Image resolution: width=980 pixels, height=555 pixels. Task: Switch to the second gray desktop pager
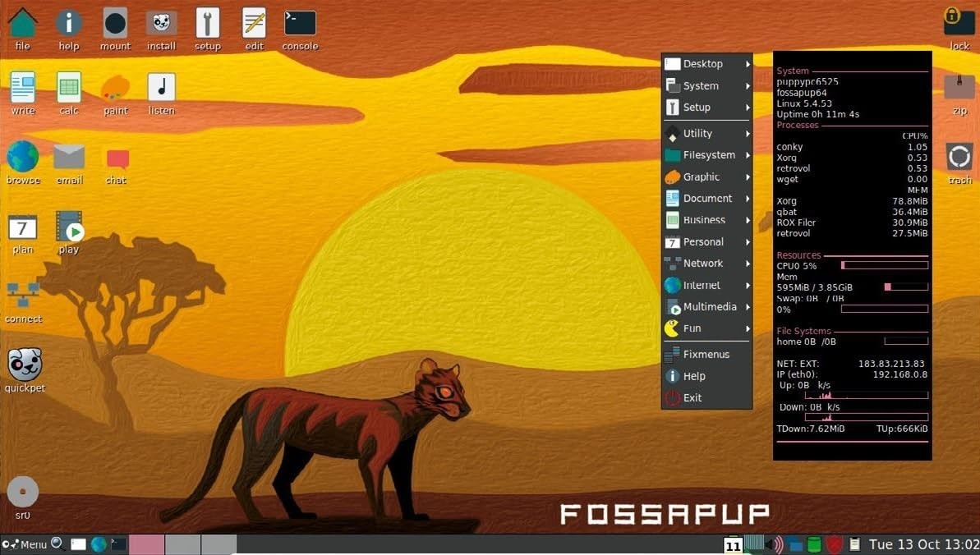click(x=182, y=544)
